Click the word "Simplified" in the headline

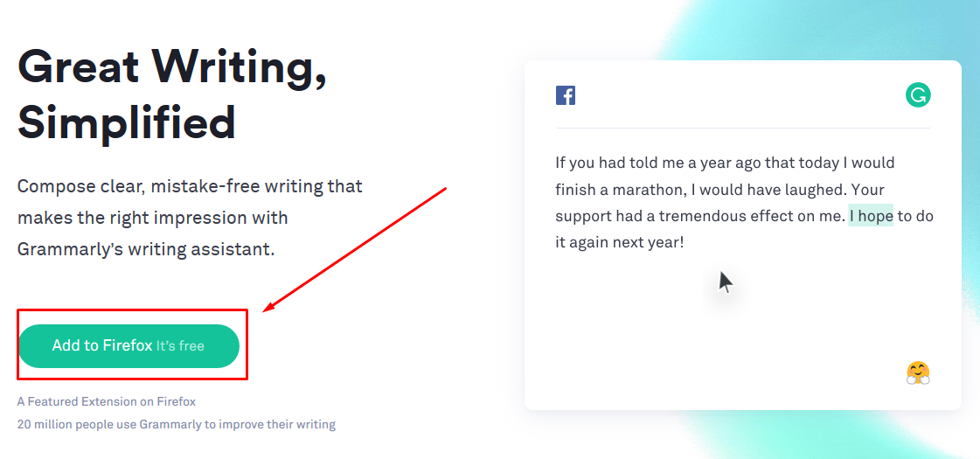point(126,122)
